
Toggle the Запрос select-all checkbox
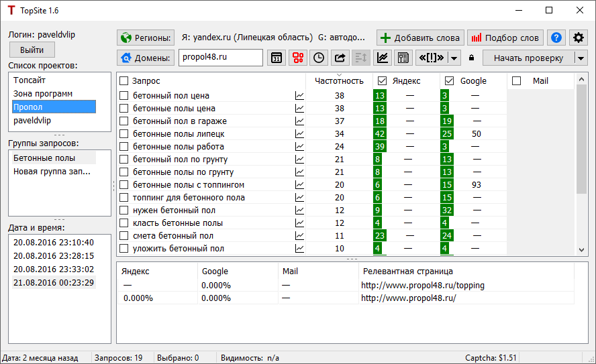[x=123, y=81]
